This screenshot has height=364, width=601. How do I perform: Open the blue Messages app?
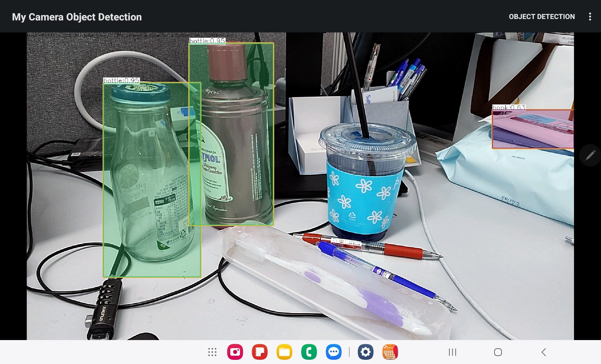333,352
